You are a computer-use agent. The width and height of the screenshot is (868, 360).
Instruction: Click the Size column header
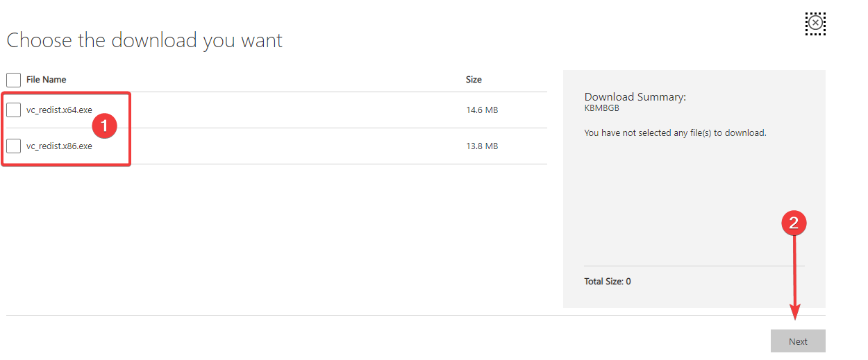[x=474, y=80]
